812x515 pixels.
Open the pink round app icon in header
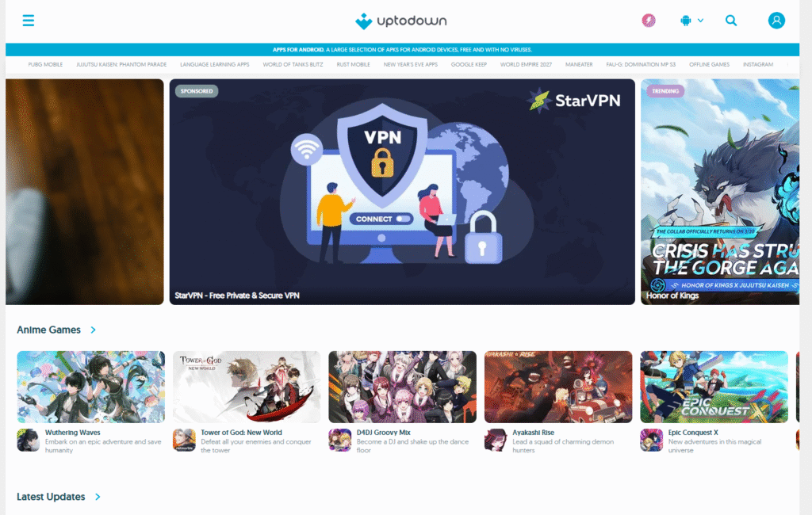pos(649,21)
